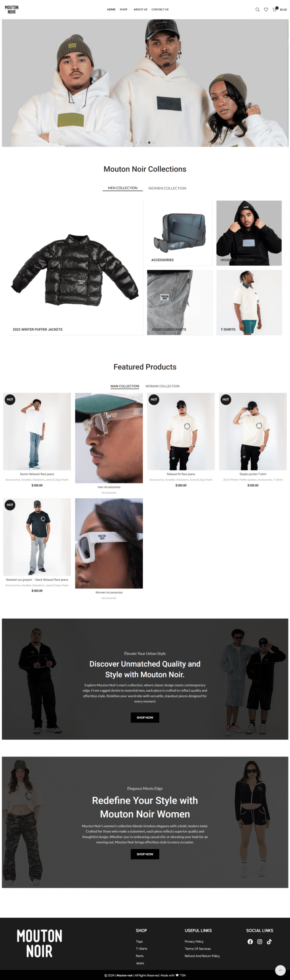Open the 2025 Winter Puffer Jackets category
Image resolution: width=290 pixels, height=980 pixels.
[x=37, y=330]
